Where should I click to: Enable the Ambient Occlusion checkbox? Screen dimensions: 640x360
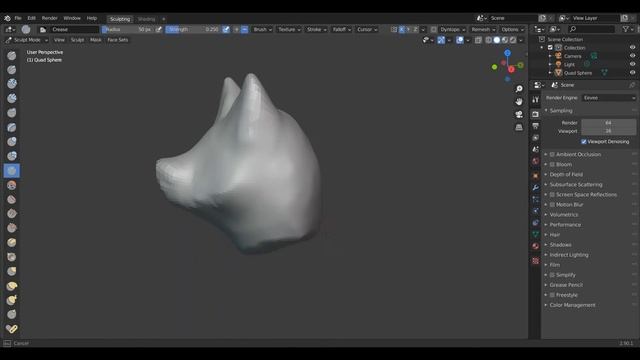pos(552,154)
